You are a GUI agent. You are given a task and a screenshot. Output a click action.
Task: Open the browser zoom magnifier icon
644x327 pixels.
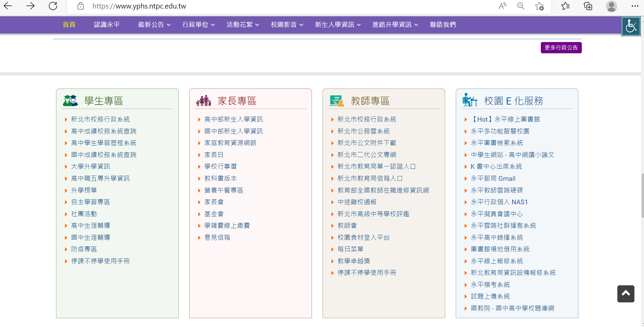(x=521, y=6)
